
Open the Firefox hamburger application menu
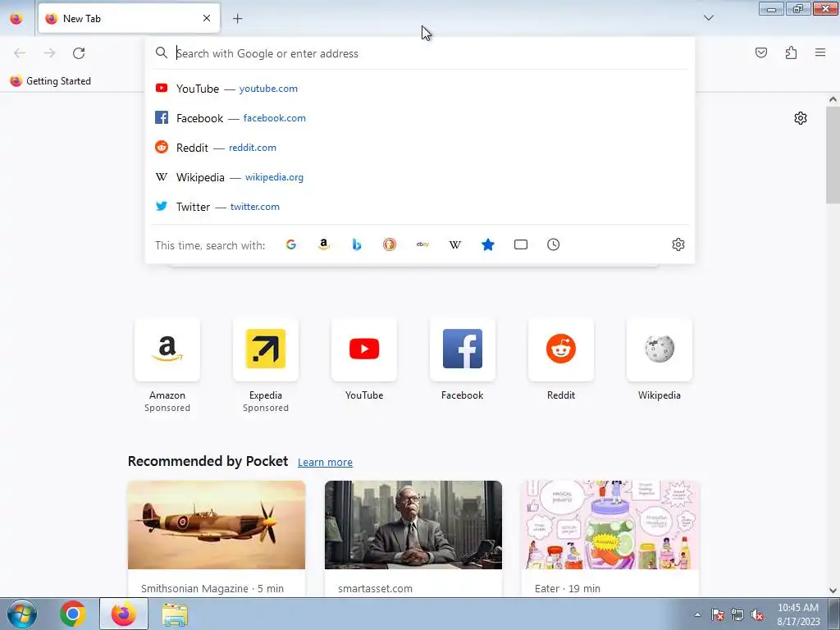820,52
